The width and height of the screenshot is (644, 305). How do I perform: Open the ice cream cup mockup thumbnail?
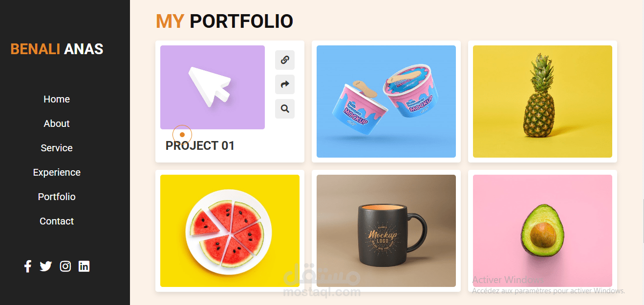[x=386, y=102]
